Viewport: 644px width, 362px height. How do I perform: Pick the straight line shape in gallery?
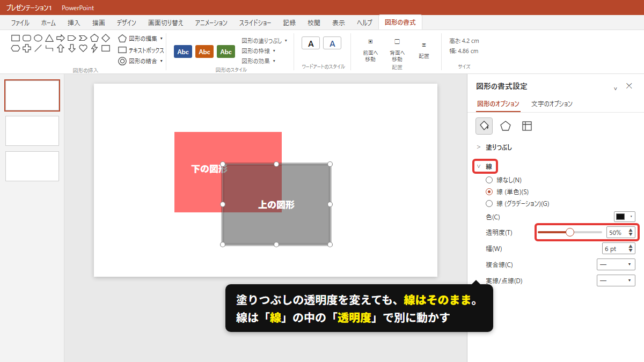pyautogui.click(x=38, y=48)
